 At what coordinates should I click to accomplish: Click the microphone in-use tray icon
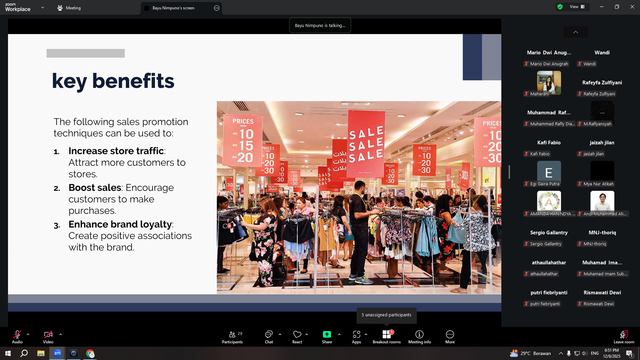click(569, 353)
